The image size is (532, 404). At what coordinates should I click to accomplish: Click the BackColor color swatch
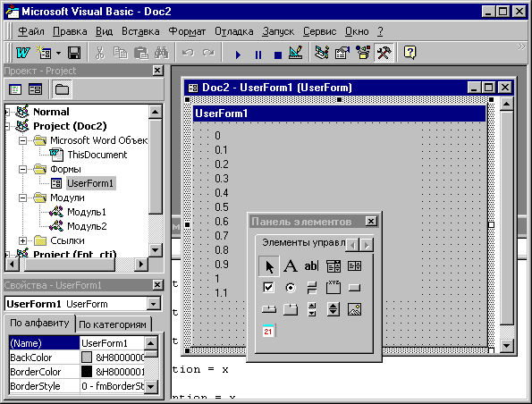point(87,358)
